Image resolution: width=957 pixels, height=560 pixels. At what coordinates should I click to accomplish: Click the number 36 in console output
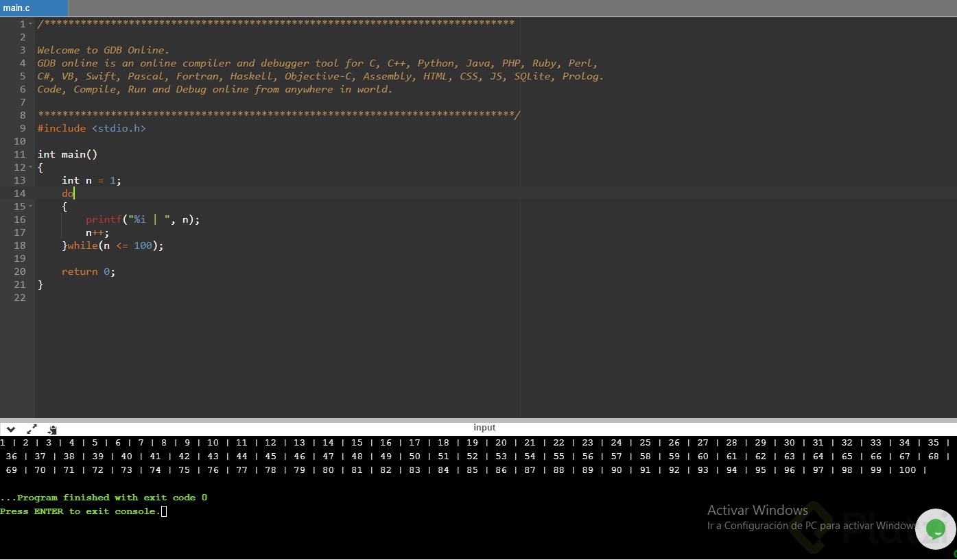12,456
